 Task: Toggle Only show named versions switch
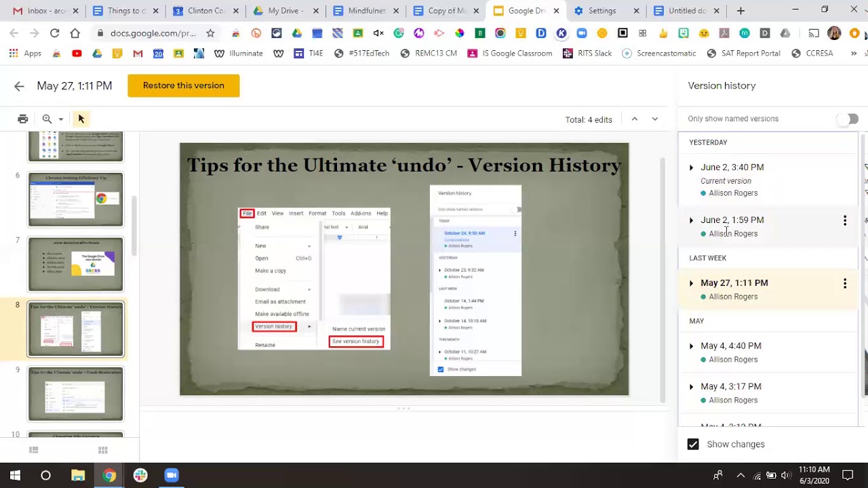coord(847,119)
